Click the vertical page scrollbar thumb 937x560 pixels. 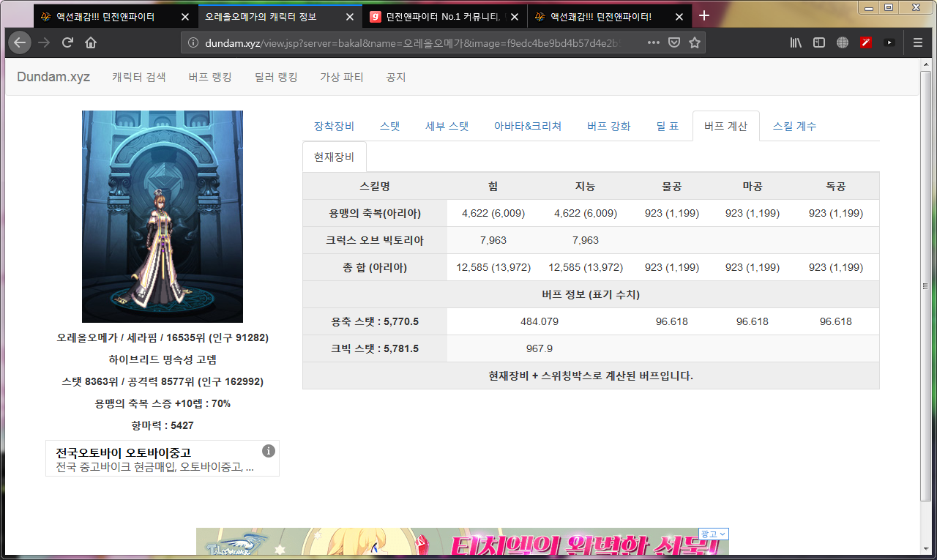coord(926,285)
